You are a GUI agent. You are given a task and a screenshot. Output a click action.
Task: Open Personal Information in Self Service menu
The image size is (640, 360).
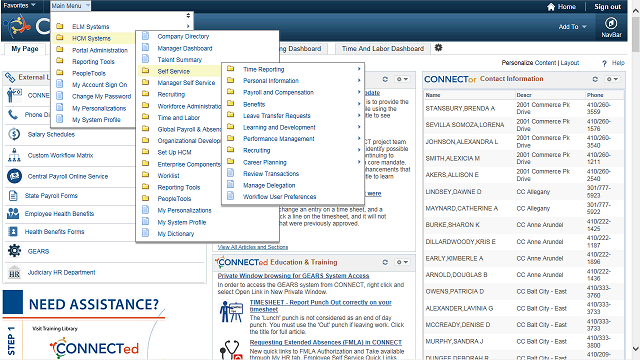[x=271, y=81]
